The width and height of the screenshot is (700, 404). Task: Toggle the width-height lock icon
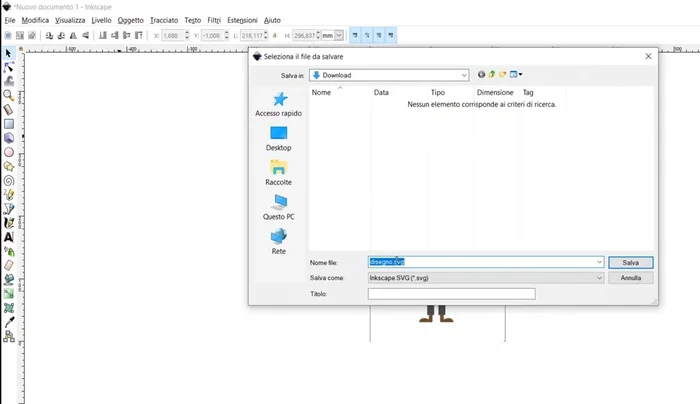tap(275, 35)
